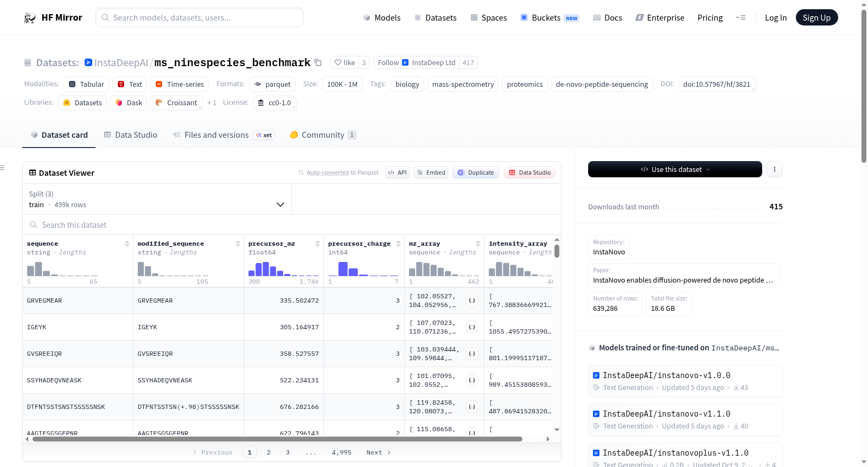Click the HF Mirror logo
This screenshot has width=868, height=467.
[53, 18]
